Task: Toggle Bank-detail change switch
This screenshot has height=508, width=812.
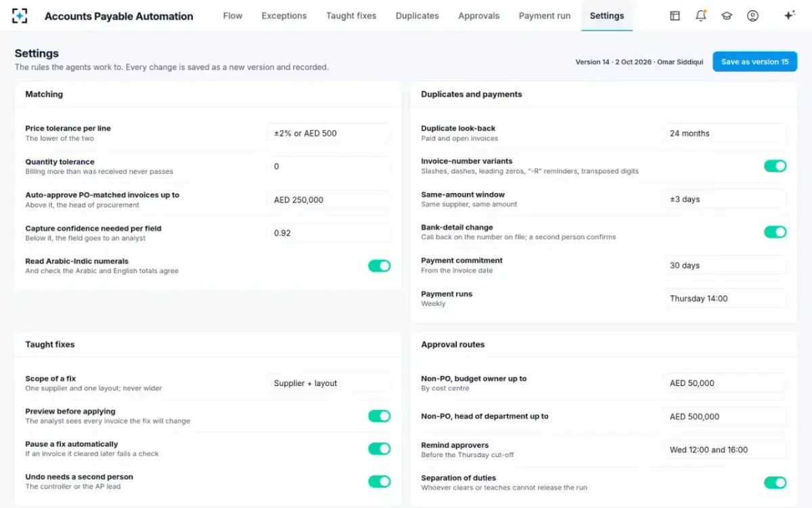Action: 775,232
